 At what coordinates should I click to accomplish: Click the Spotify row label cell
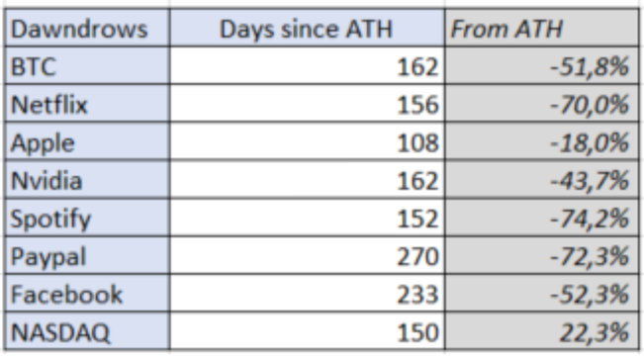point(87,218)
